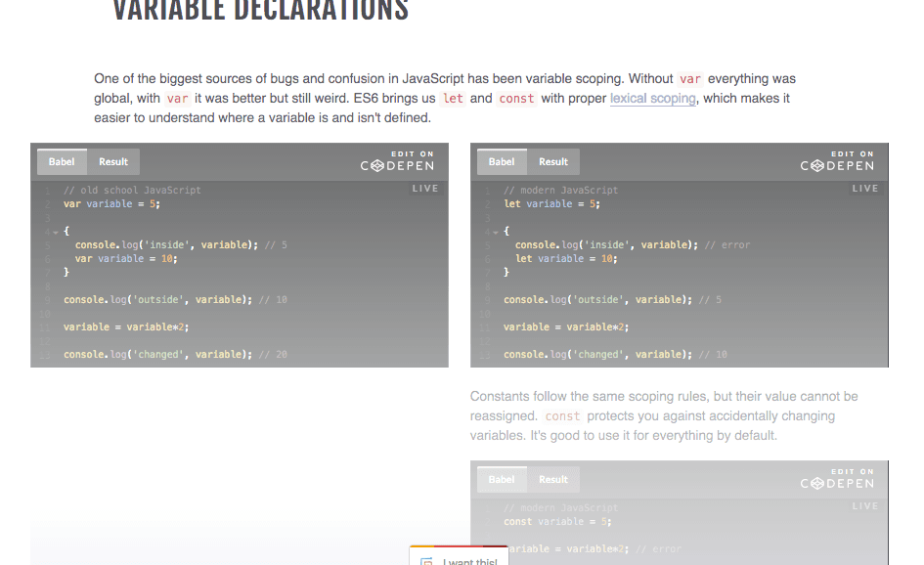The height and width of the screenshot is (565, 924).
Task: Open Edit on CodePen logo for const pen
Action: pyautogui.click(x=837, y=479)
